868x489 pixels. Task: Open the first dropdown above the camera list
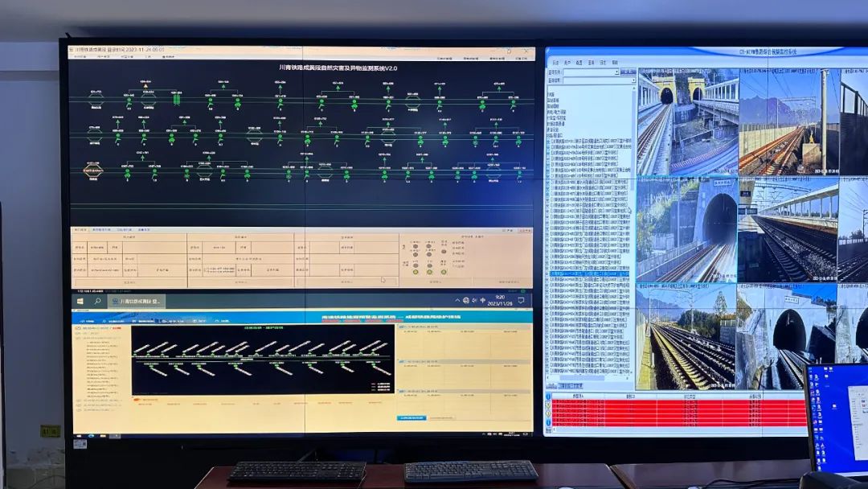pyautogui.click(x=590, y=72)
